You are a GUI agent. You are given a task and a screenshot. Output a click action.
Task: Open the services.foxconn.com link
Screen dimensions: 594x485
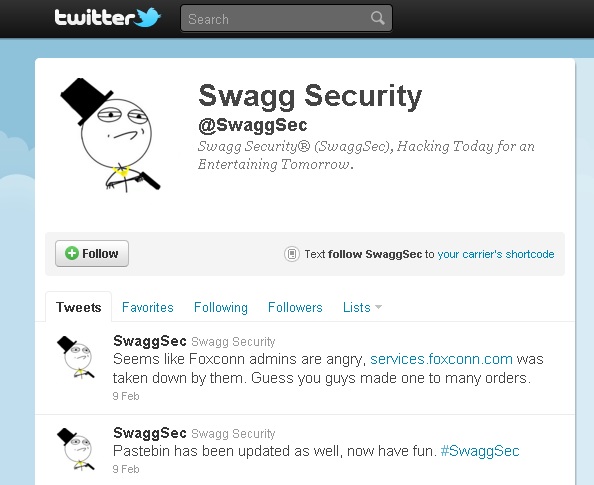click(x=441, y=358)
